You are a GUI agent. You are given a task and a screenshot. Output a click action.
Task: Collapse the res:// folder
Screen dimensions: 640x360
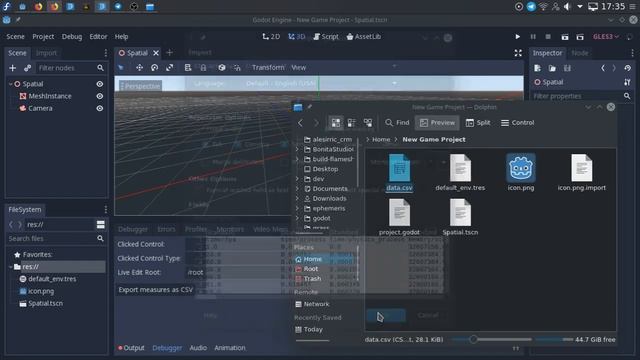[11, 267]
